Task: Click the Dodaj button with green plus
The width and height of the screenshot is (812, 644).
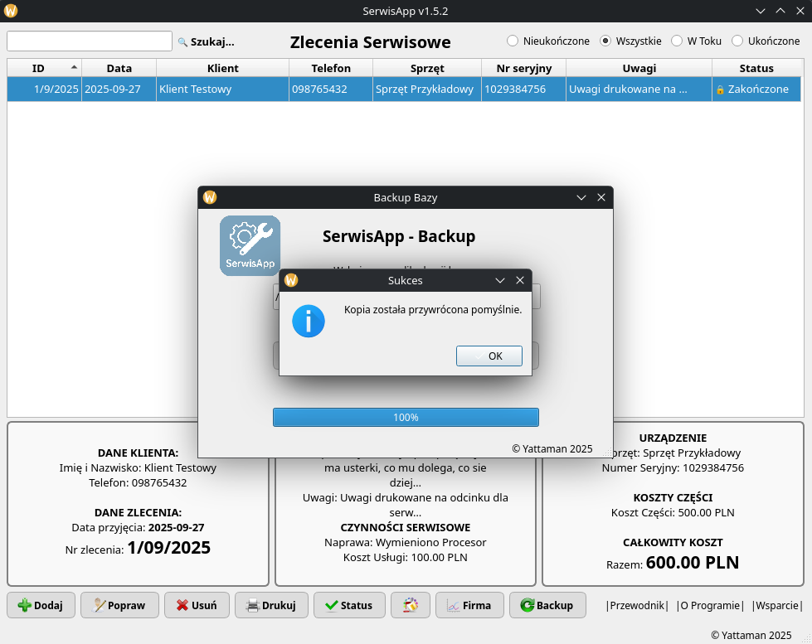Action: 41,605
